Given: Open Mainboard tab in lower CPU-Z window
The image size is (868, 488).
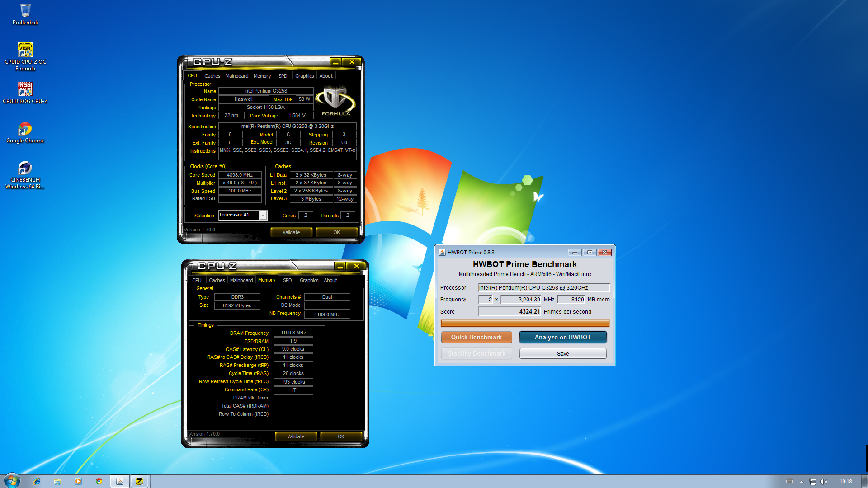Looking at the screenshot, I should (x=241, y=280).
